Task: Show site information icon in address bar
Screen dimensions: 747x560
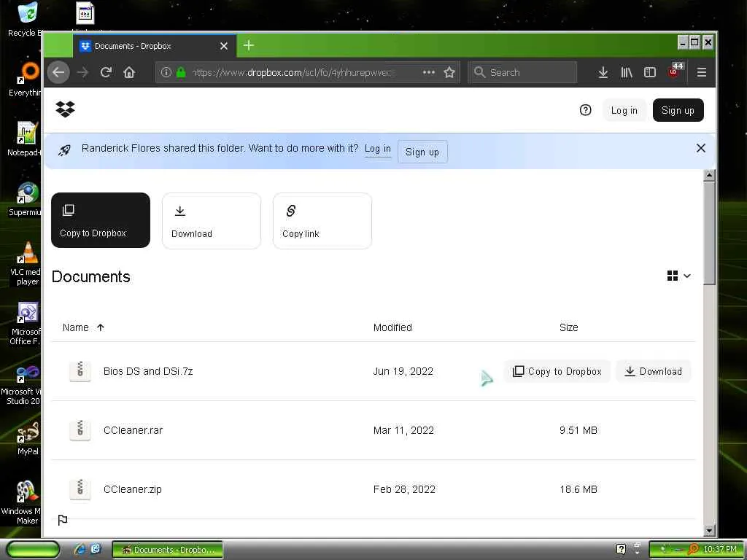Action: point(166,72)
